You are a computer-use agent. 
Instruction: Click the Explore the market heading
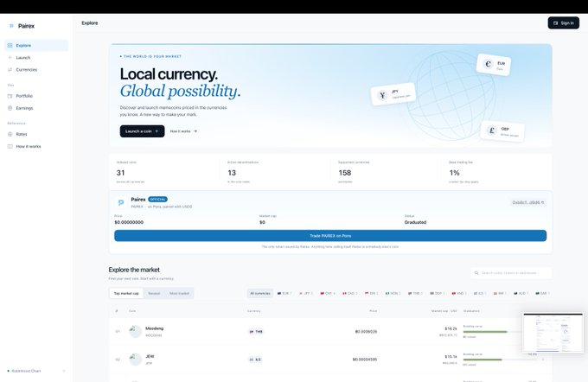pos(134,270)
